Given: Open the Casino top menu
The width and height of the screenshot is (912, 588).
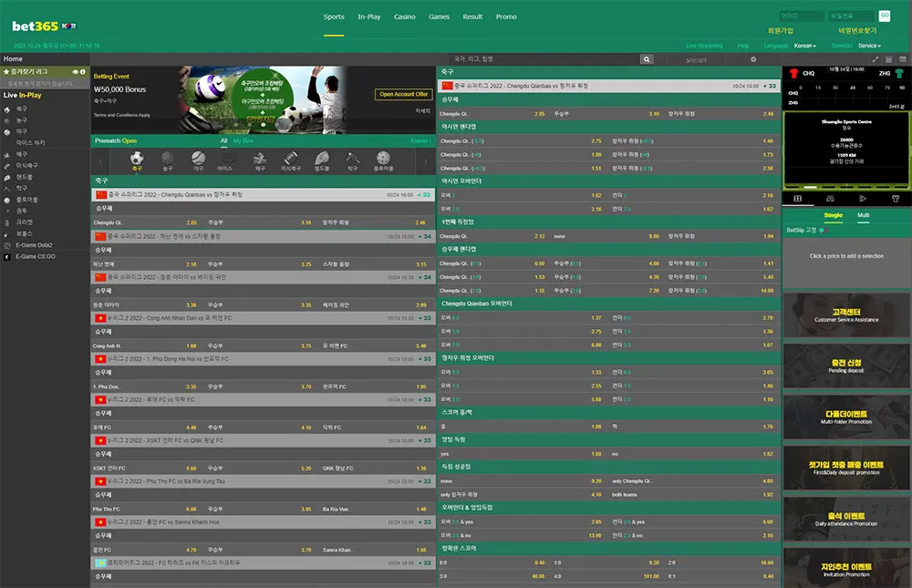Looking at the screenshot, I should tap(405, 17).
